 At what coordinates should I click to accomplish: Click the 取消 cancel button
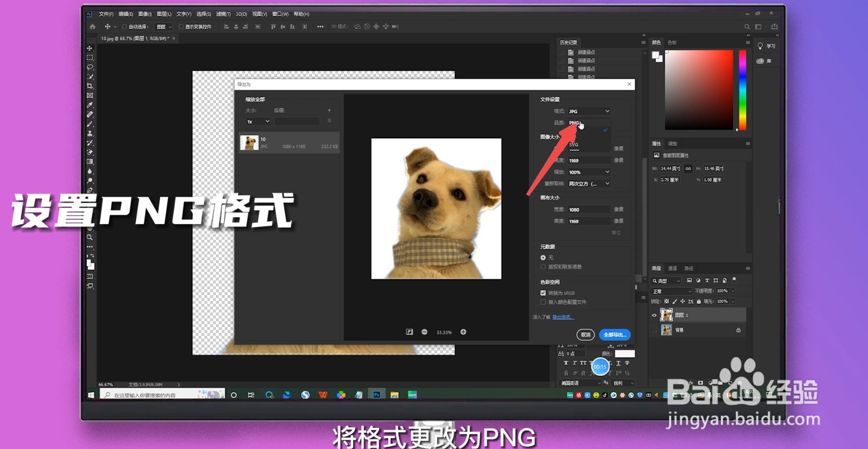click(x=586, y=335)
